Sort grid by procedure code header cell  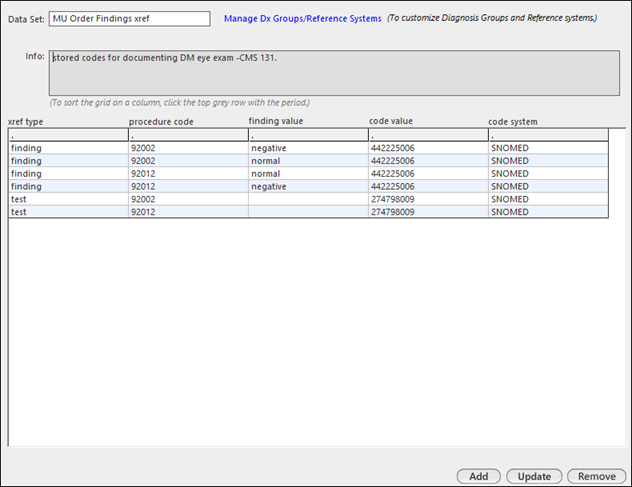(x=188, y=135)
